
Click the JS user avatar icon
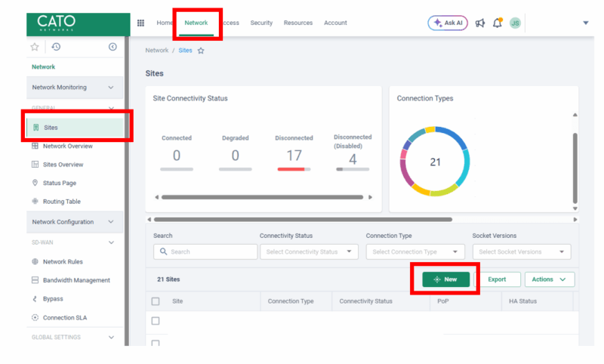515,23
